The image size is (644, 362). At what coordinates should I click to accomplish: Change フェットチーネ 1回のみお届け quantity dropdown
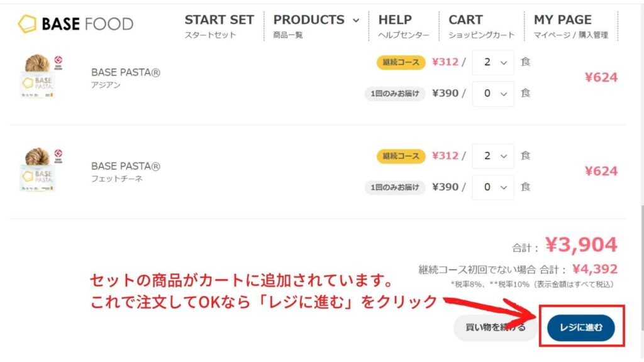493,187
